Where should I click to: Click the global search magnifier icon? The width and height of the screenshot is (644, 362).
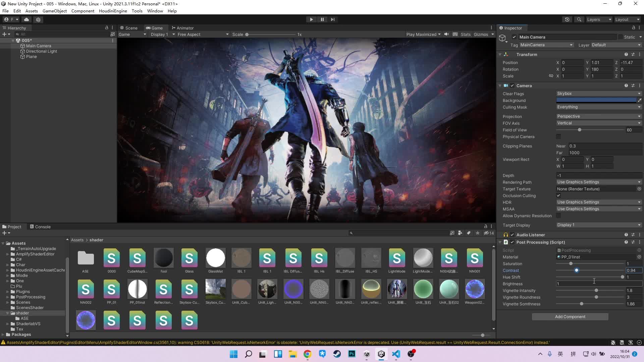[x=579, y=19]
